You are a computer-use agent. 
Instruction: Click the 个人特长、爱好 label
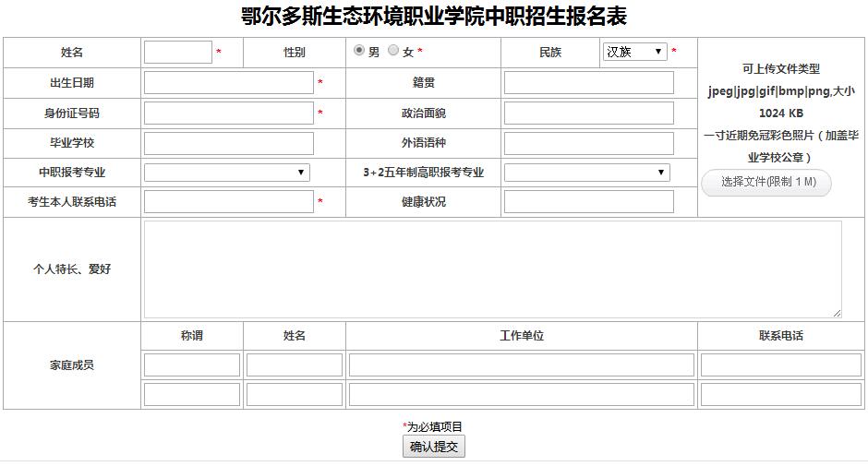72,269
